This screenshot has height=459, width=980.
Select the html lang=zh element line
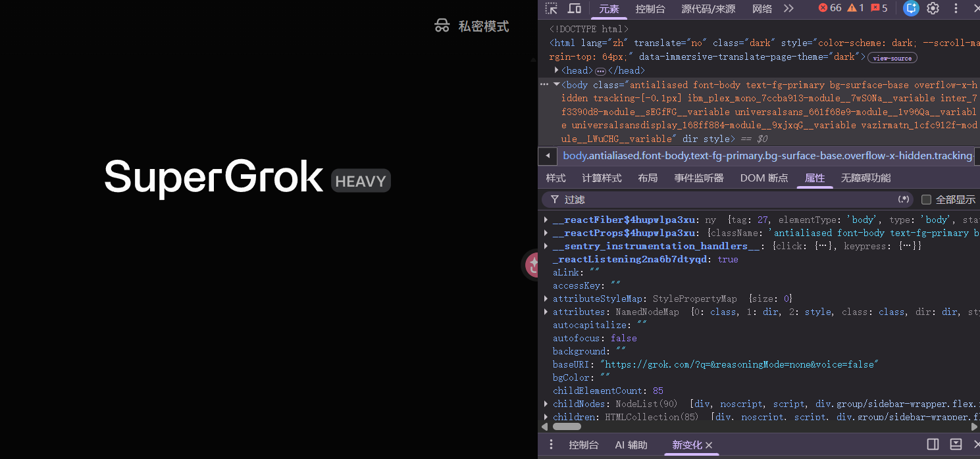click(x=765, y=50)
